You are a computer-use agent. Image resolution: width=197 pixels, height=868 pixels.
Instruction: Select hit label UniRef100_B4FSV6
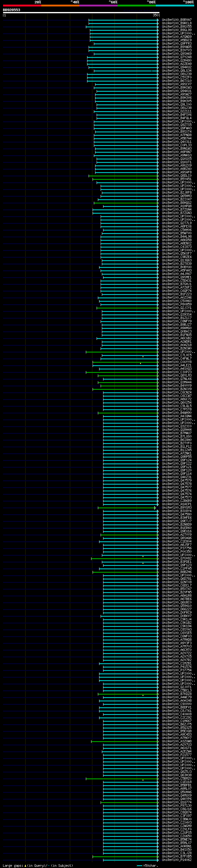point(177,115)
